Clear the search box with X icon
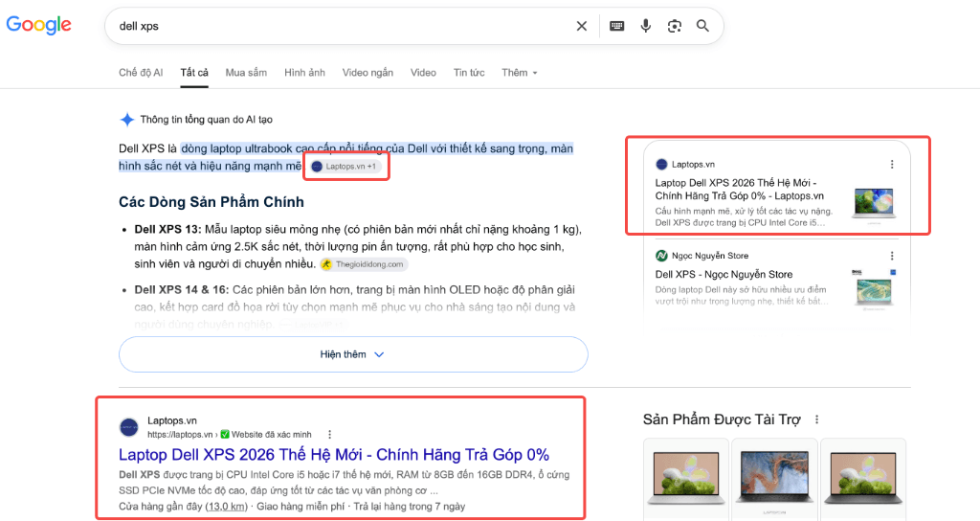This screenshot has width=980, height=521. (581, 26)
